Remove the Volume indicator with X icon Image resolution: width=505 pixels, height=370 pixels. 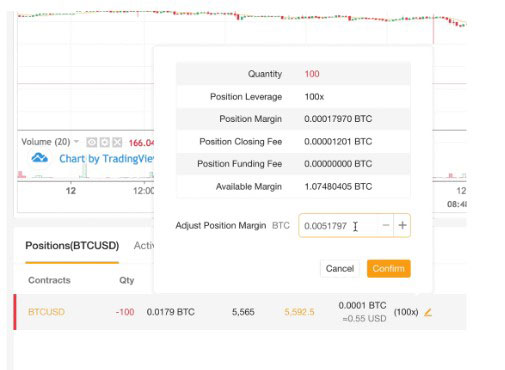pyautogui.click(x=117, y=142)
